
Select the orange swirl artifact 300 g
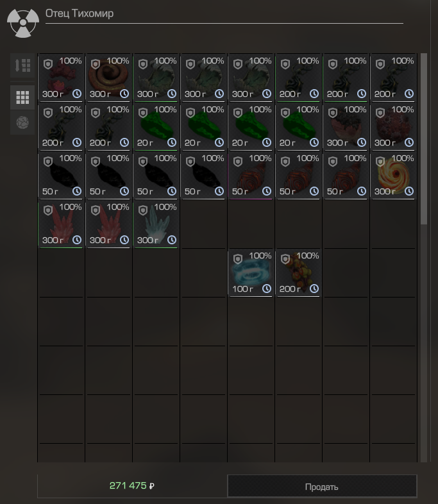pyautogui.click(x=393, y=175)
